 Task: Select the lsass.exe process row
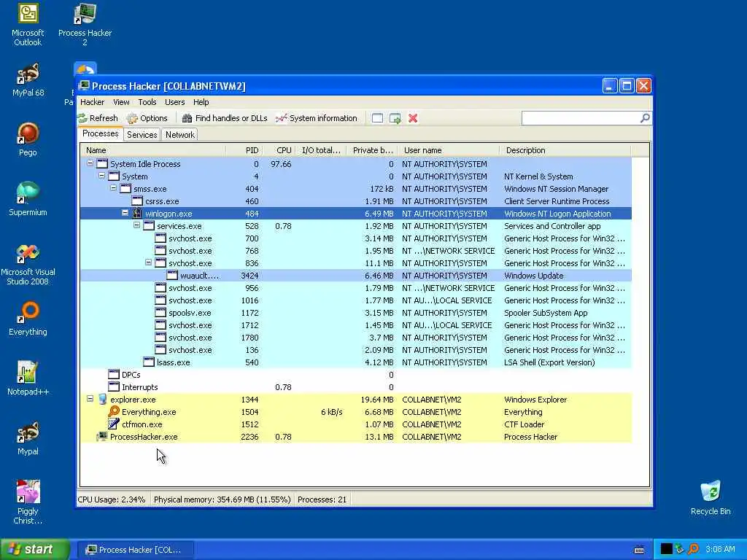coord(356,362)
